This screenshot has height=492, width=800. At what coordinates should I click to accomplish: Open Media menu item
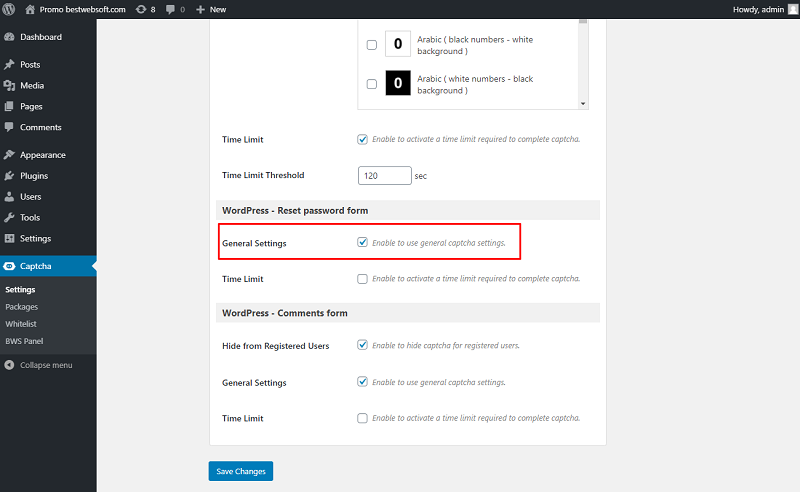[x=48, y=85]
